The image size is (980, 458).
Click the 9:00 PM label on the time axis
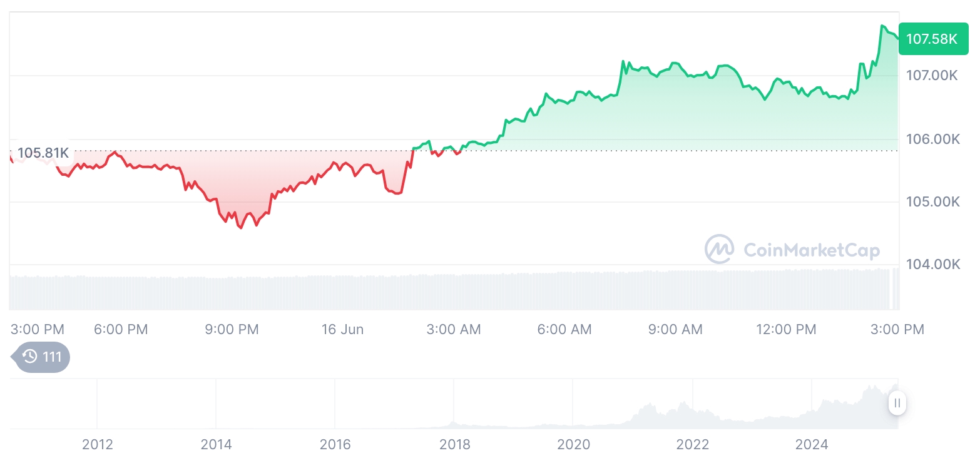click(x=232, y=330)
